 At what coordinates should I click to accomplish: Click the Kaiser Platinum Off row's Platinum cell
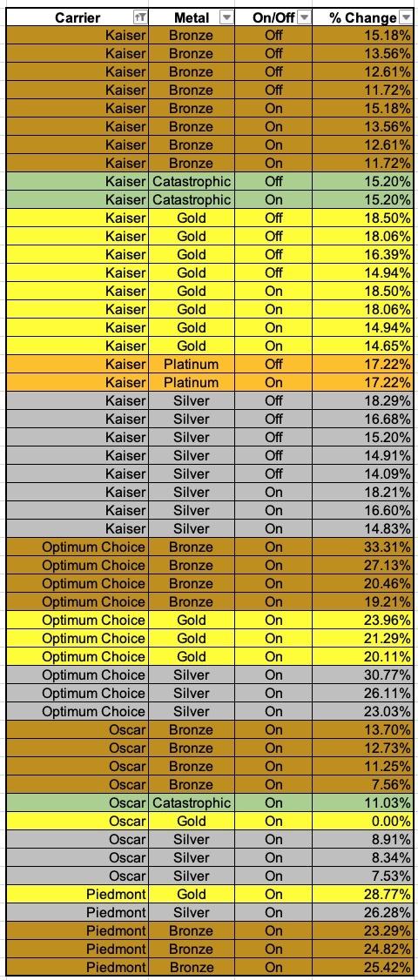point(192,364)
